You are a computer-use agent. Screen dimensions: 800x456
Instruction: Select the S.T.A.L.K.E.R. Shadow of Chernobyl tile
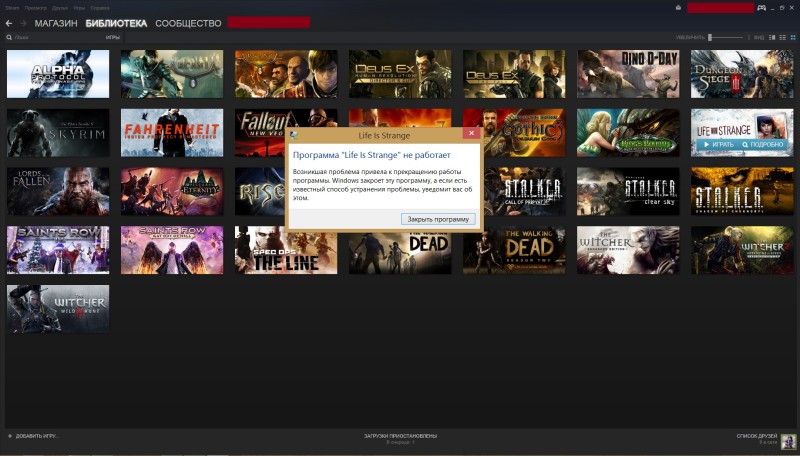[x=742, y=191]
